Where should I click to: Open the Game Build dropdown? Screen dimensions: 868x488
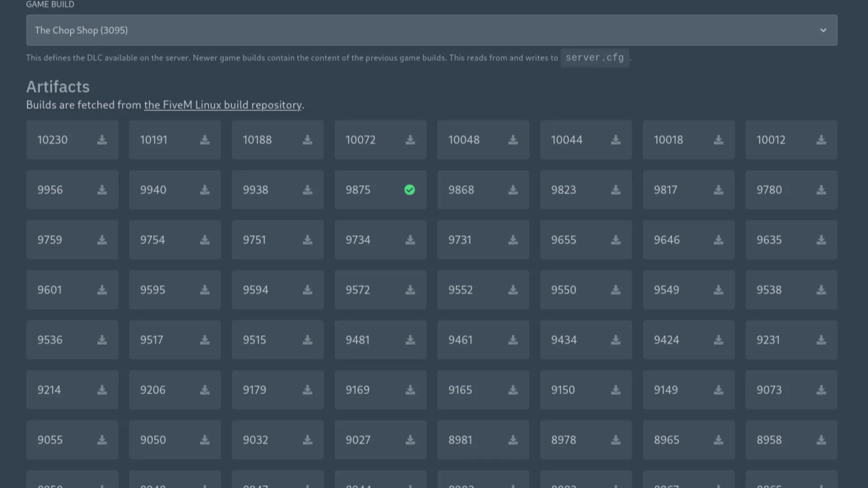pos(431,30)
